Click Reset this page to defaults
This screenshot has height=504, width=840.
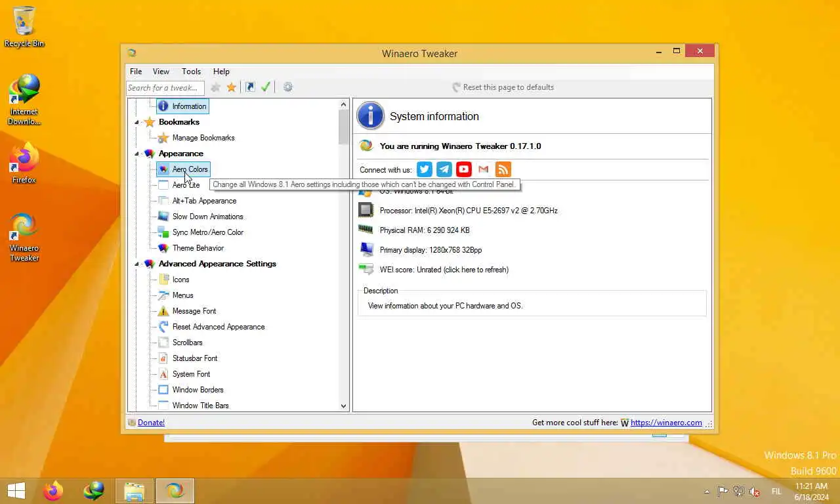coord(503,87)
